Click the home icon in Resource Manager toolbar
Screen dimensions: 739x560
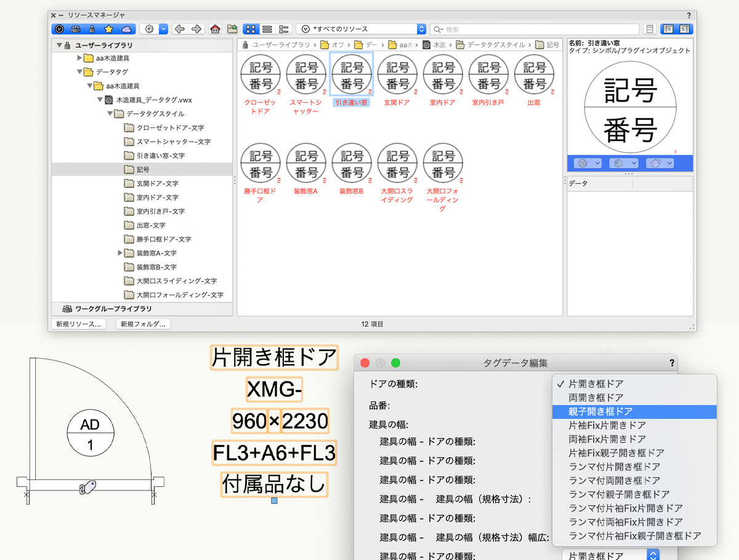tap(215, 29)
